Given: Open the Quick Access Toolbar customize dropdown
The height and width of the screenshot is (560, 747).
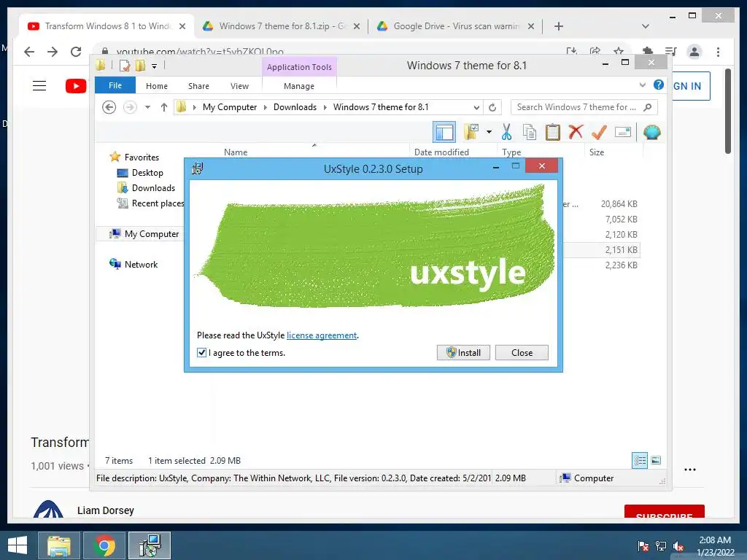Looking at the screenshot, I should (155, 66).
